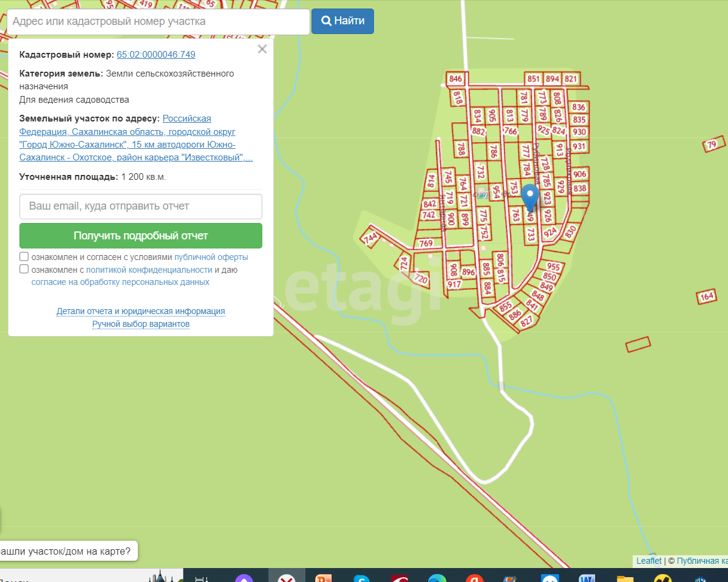The image size is (728, 582).
Task: Open Yandex Browser from the taskbar
Action: tap(474, 578)
